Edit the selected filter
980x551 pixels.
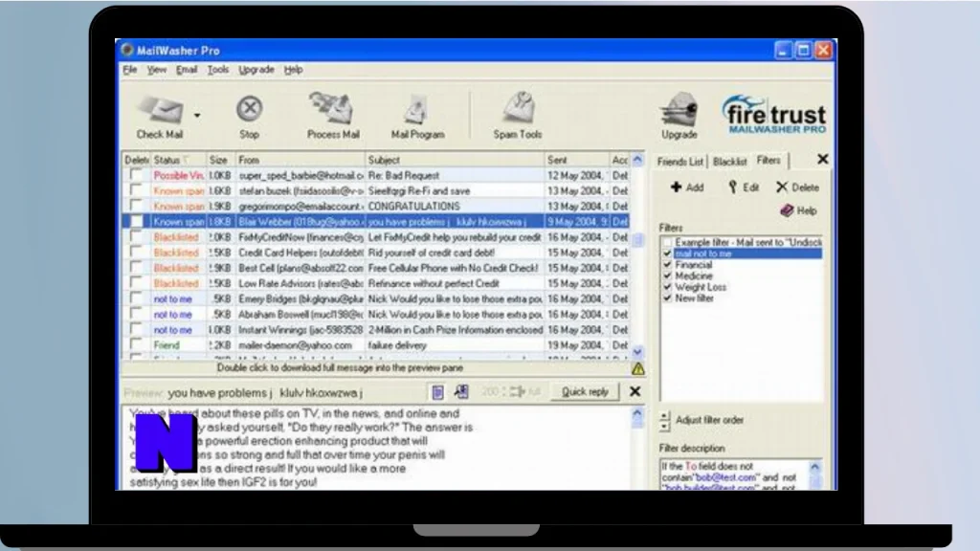(744, 187)
